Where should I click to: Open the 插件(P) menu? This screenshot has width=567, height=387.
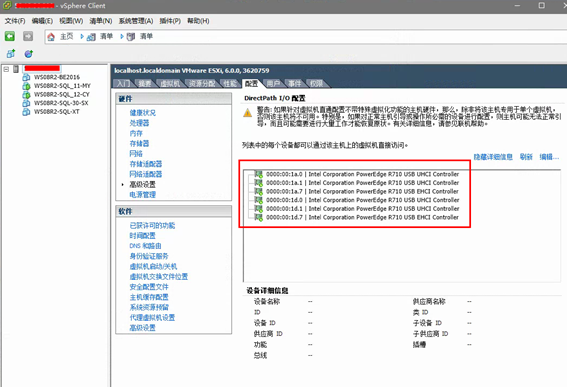point(170,21)
